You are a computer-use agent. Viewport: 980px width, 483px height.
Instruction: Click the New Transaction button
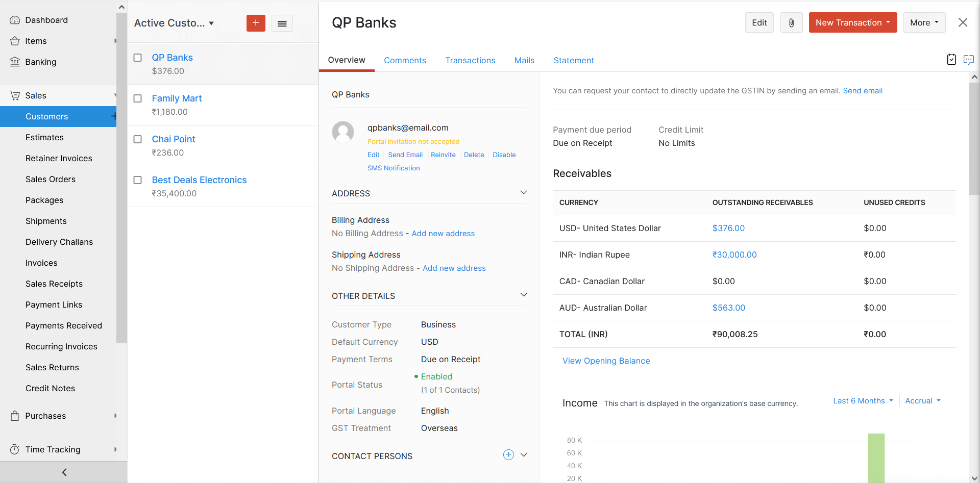coord(852,22)
